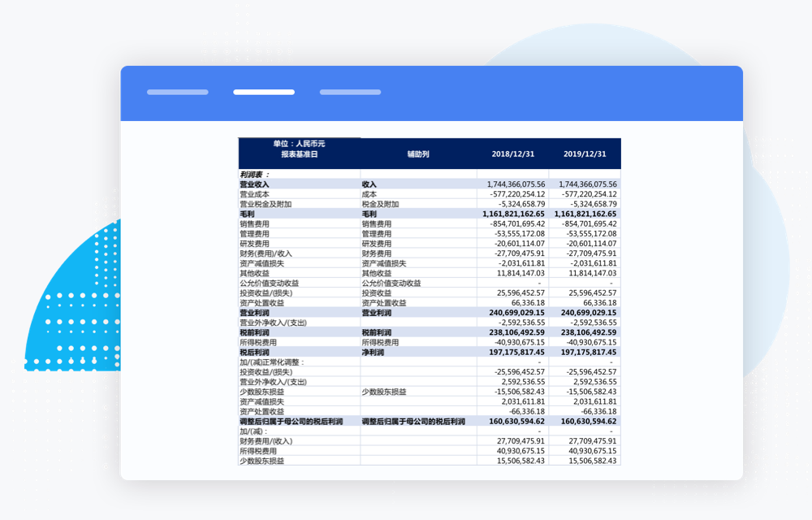
Task: Select the active middle tab in header
Action: [264, 93]
